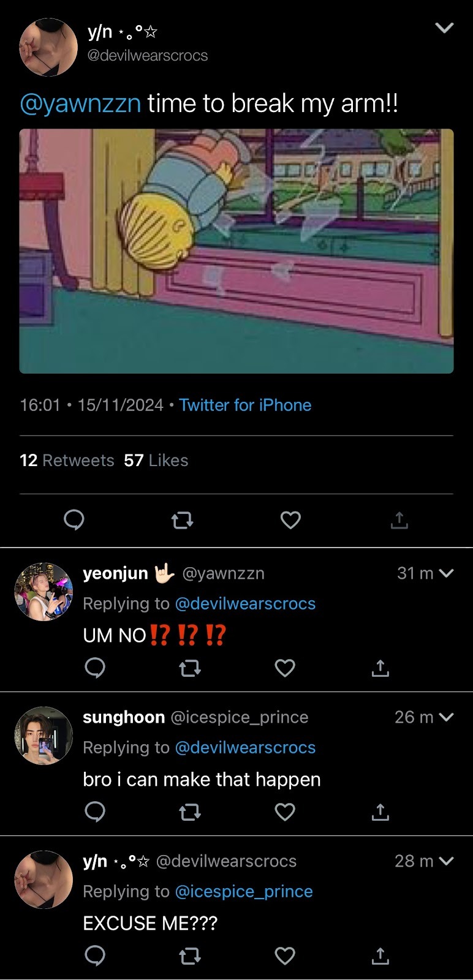
Task: Retweet the 'EXCUSE ME???' reply
Action: (x=189, y=956)
